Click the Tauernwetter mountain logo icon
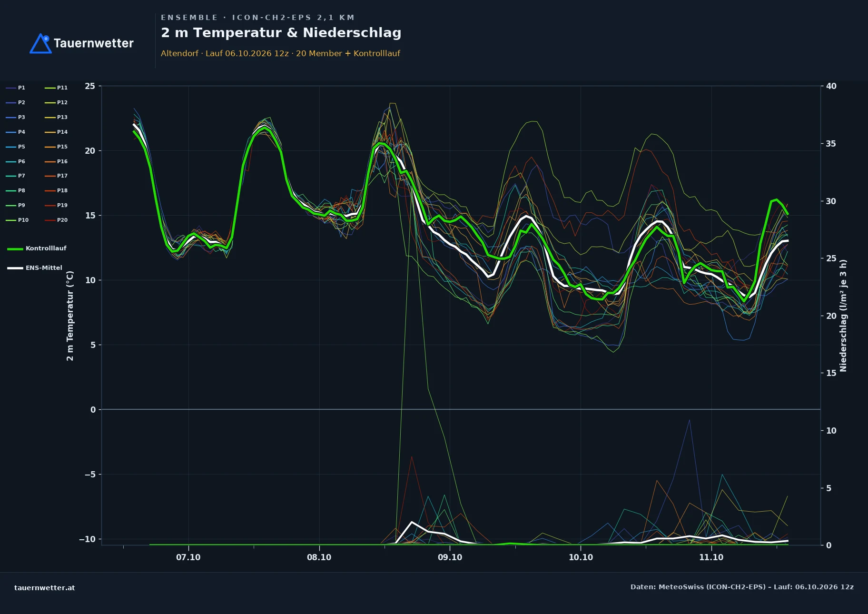 (x=41, y=43)
